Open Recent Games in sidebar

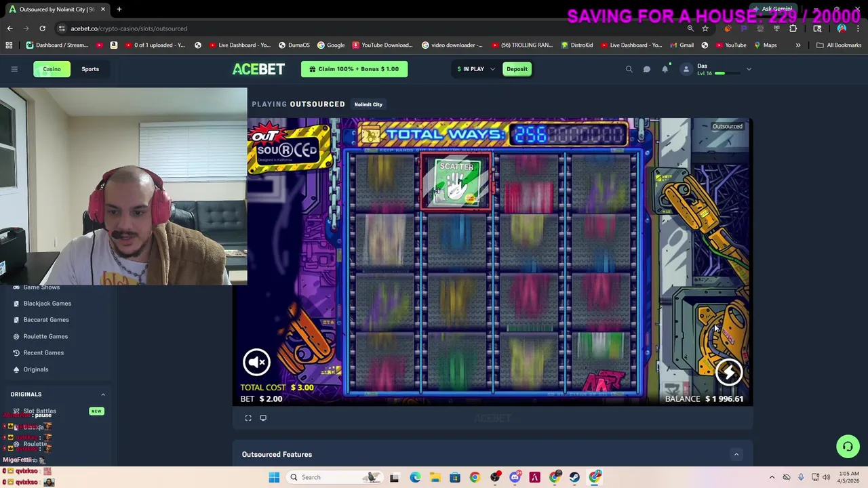(43, 352)
